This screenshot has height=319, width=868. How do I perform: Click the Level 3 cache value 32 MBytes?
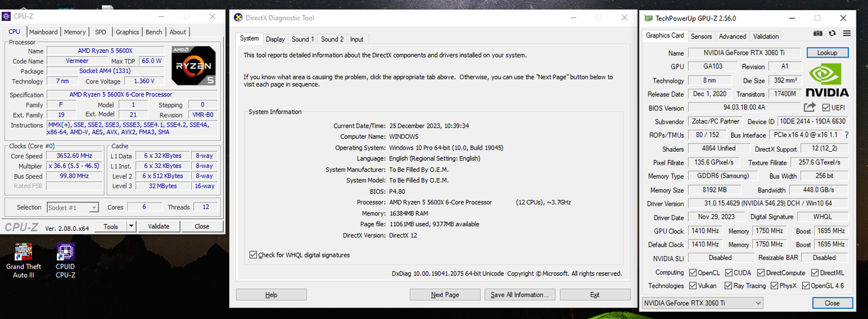pos(164,186)
